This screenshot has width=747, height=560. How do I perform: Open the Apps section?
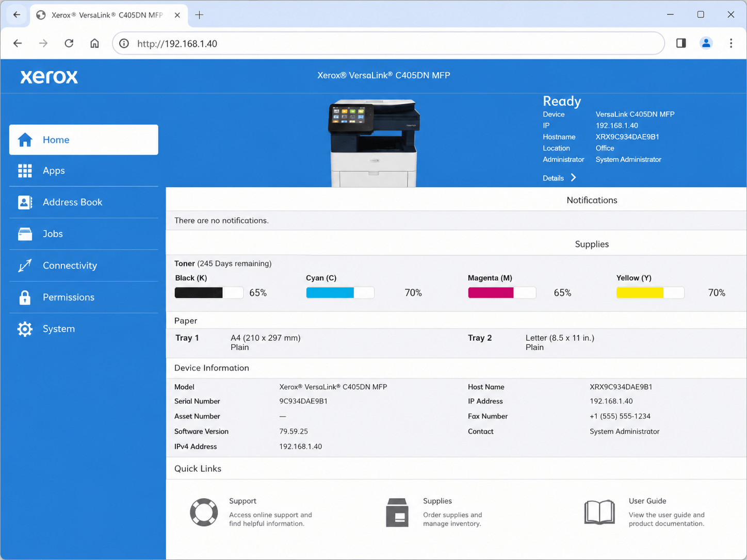tap(84, 171)
